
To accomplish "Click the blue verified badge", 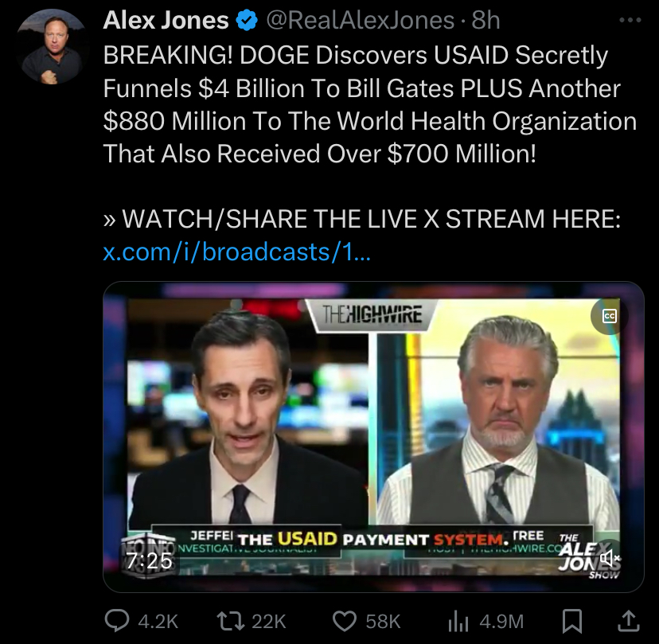I will tap(247, 20).
